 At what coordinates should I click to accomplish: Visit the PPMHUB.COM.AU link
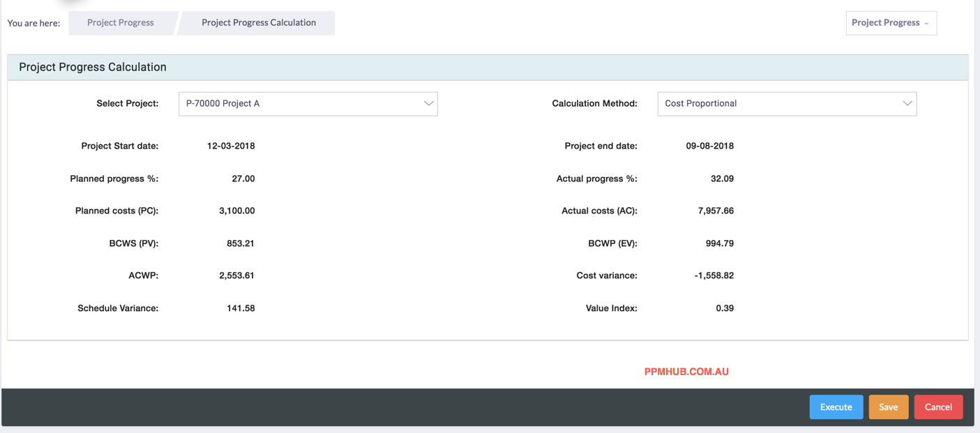(686, 372)
